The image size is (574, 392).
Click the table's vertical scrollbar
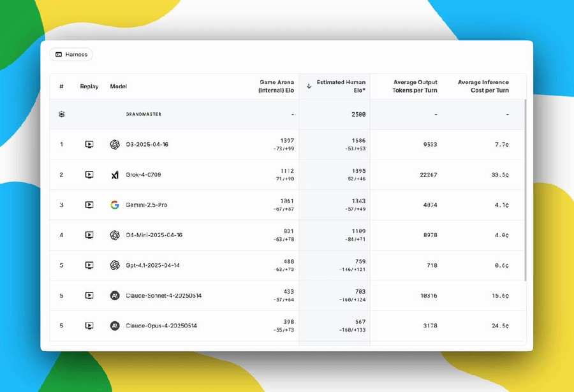526,191
